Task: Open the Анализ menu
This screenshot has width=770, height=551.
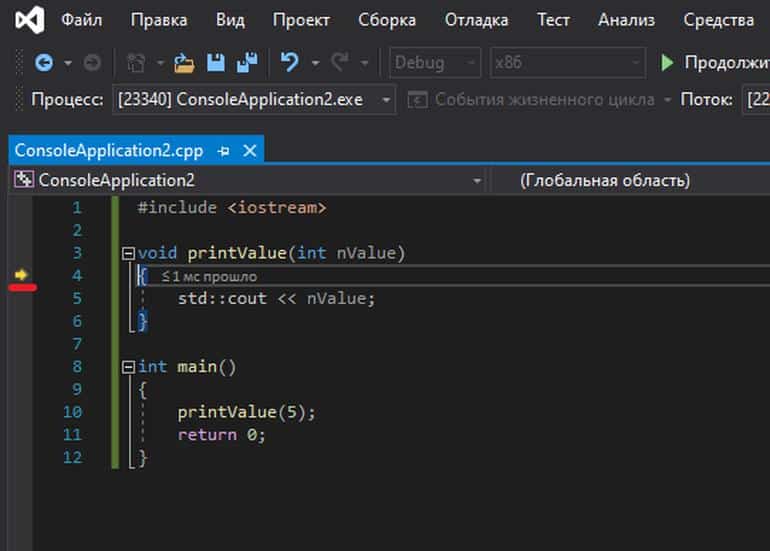Action: point(626,20)
